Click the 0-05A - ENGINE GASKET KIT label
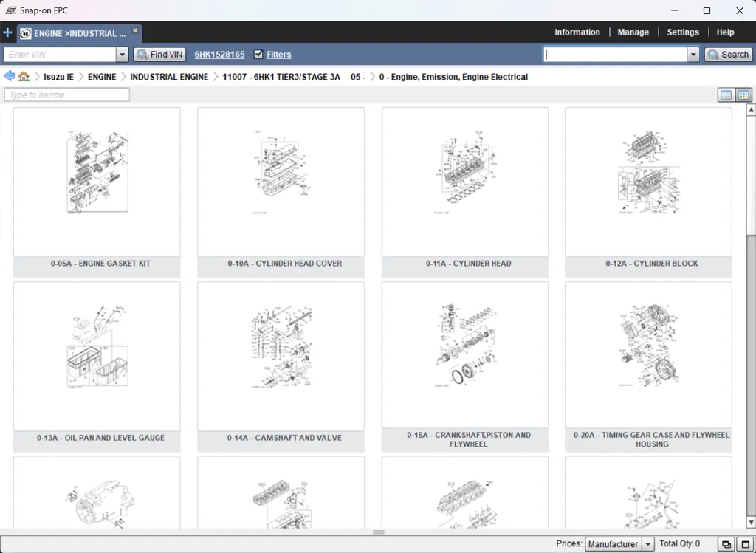 tap(100, 264)
